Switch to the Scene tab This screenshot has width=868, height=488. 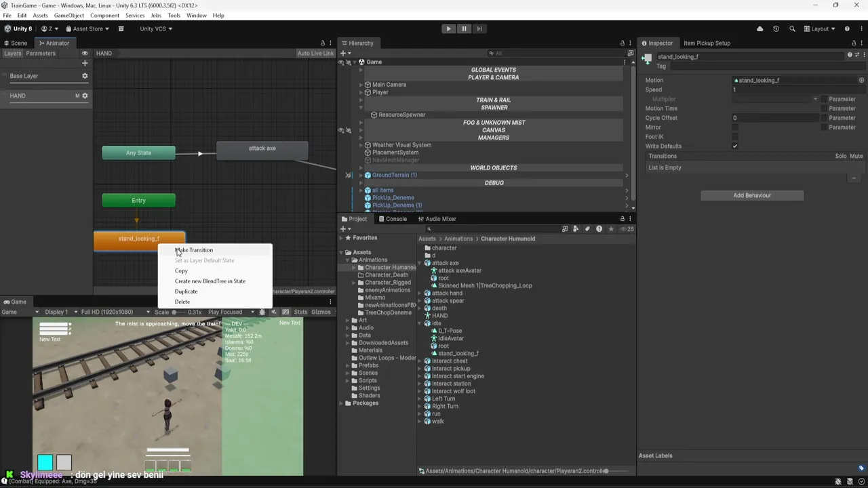point(15,43)
